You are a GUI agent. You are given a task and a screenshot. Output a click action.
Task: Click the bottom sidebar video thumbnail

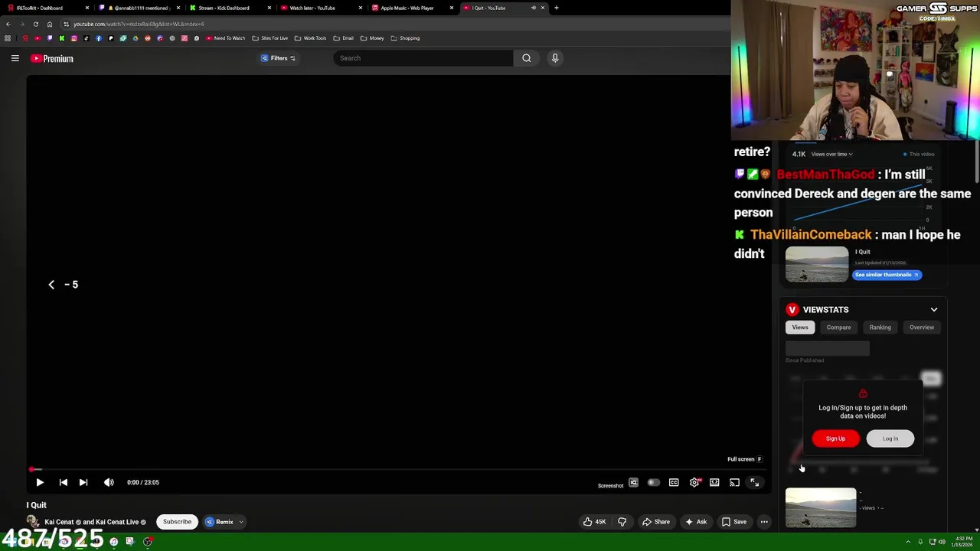coord(821,507)
